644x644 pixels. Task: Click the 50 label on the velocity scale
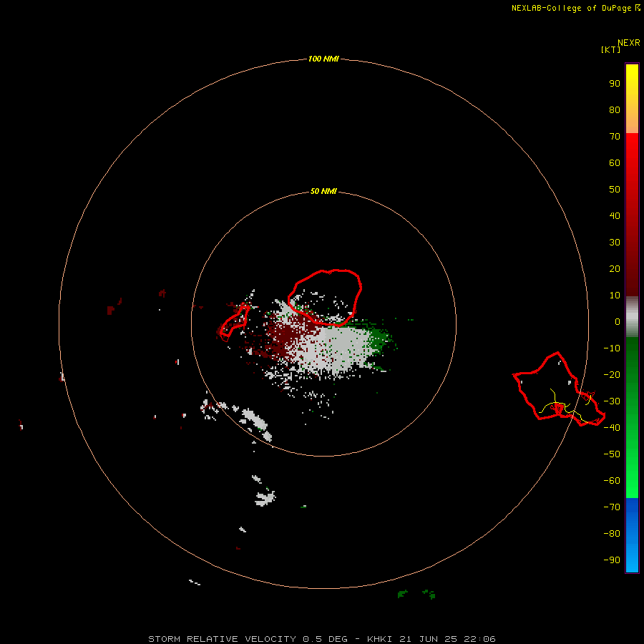point(615,190)
